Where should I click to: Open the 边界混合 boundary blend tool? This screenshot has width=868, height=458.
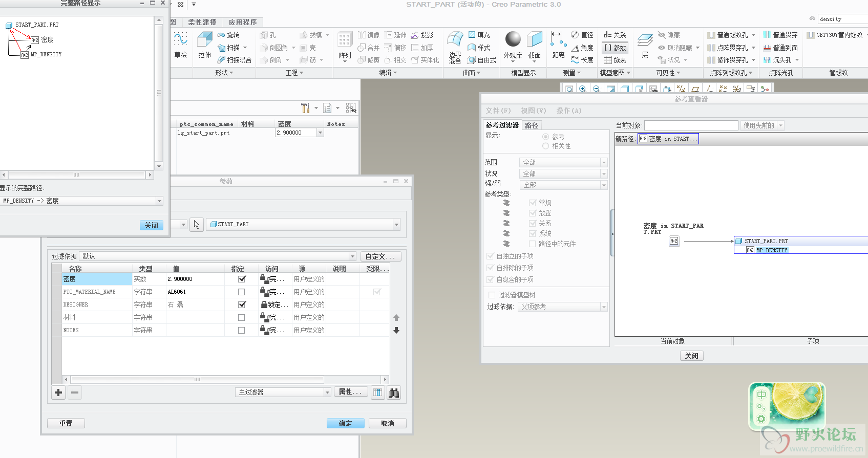coord(455,47)
